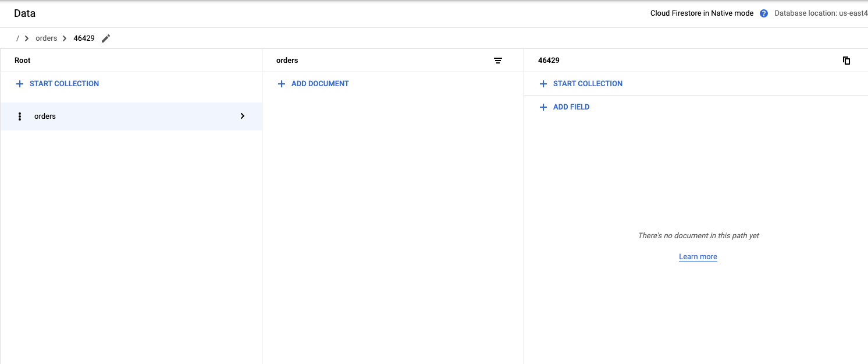This screenshot has height=364, width=868.
Task: Click the 46429 document panel title
Action: 549,61
